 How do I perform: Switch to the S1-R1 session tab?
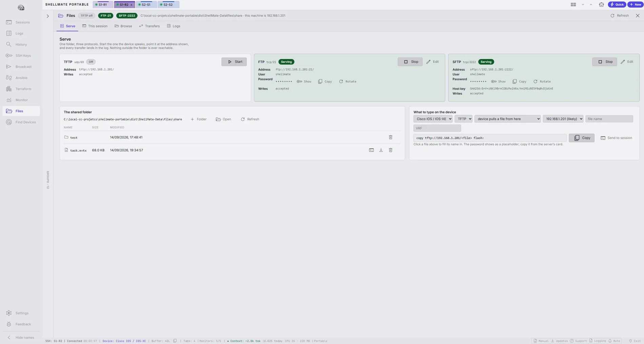(103, 5)
